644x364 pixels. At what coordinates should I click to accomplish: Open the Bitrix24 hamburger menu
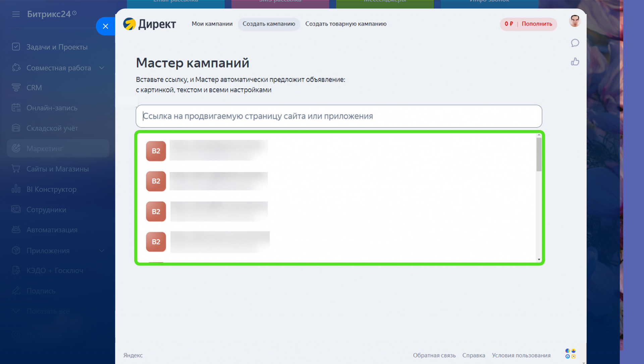pos(16,14)
